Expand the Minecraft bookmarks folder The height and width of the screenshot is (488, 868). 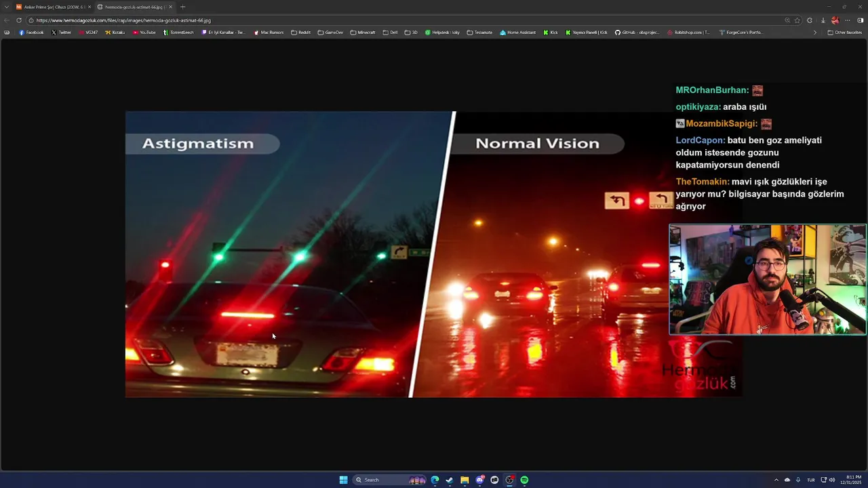[x=363, y=33]
